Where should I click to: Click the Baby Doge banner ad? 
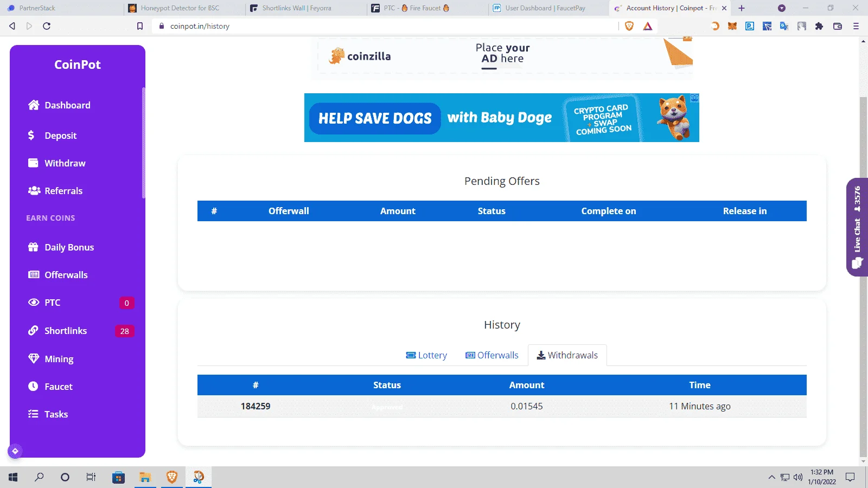click(502, 118)
